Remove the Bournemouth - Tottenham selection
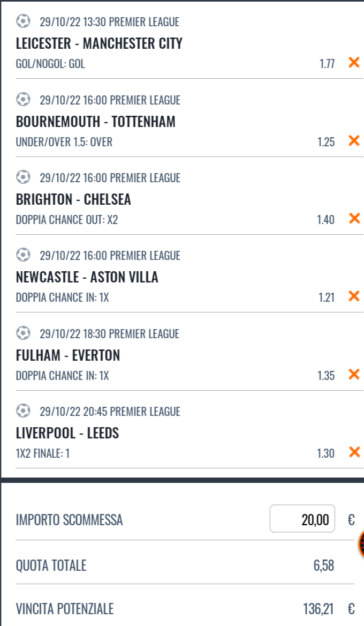364x626 pixels. (354, 140)
